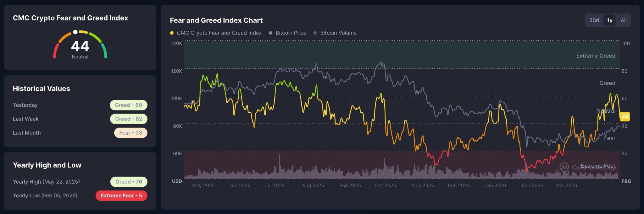
Task: Click the Feb 2026 axis label
Action: click(x=532, y=185)
